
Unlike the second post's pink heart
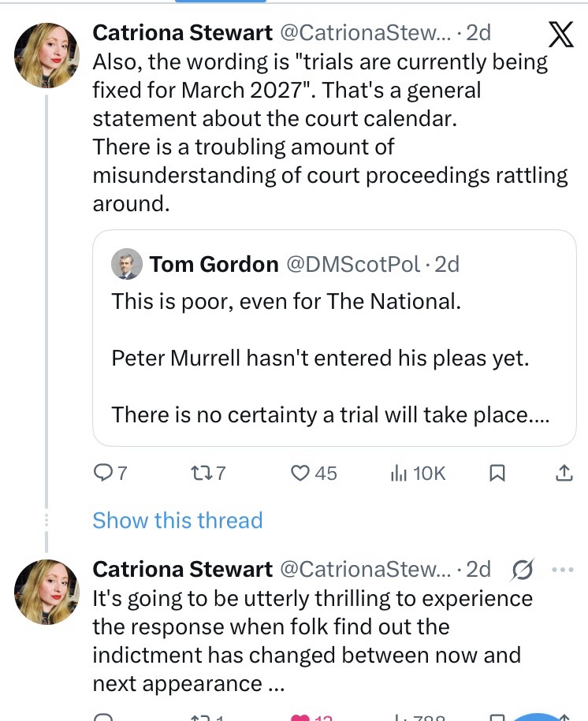pos(301,716)
